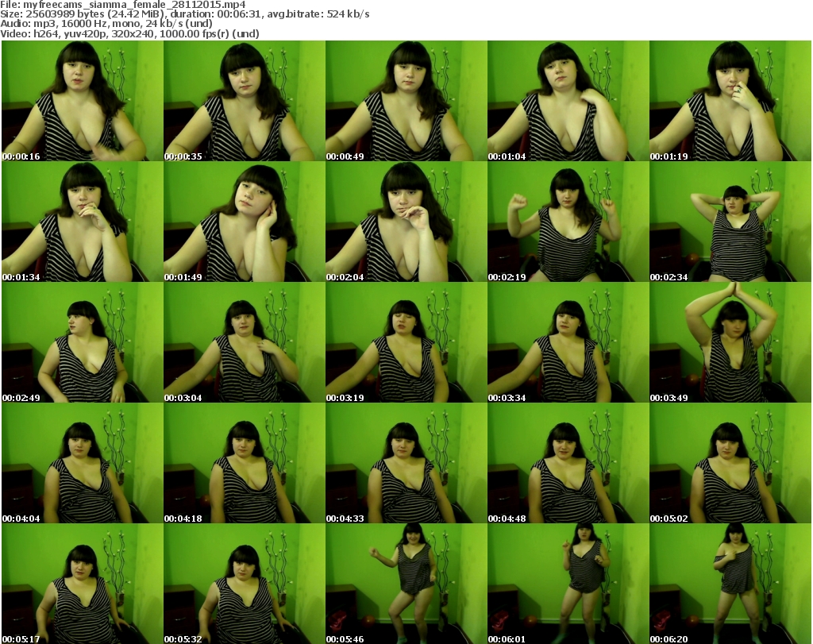Select the thumbnail at timestamp 00:02:49
Image resolution: width=813 pixels, height=644 pixels.
tap(83, 342)
